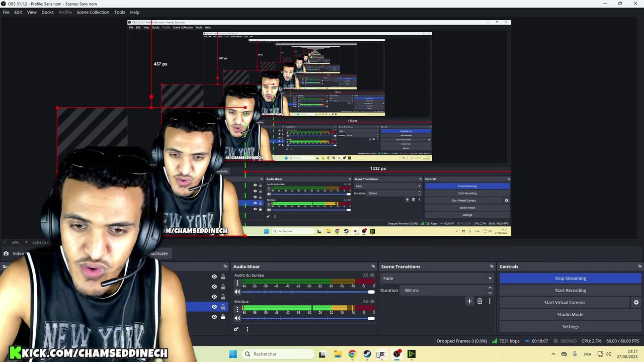Click the 59% preview zoom value
Screen dimensions: 644x362
point(15,242)
